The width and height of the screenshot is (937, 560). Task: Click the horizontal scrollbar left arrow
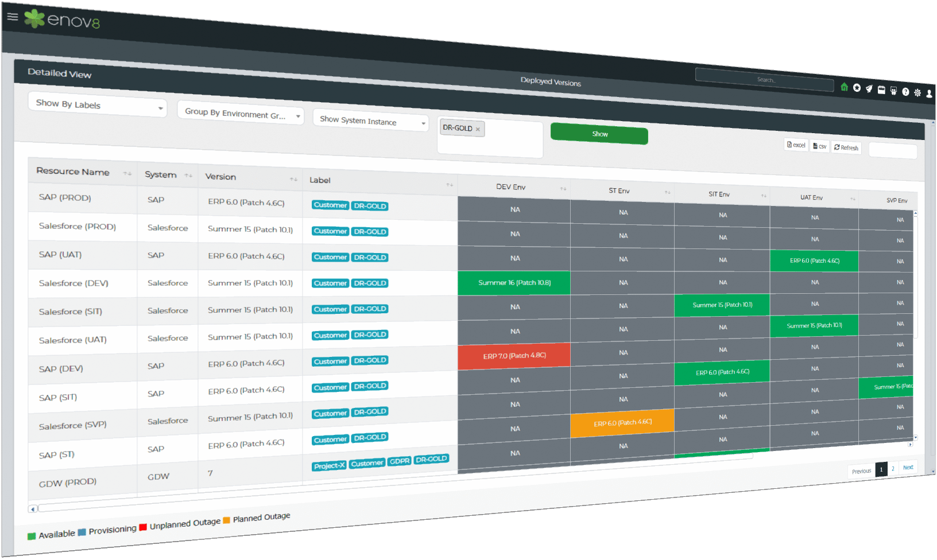[x=33, y=509]
